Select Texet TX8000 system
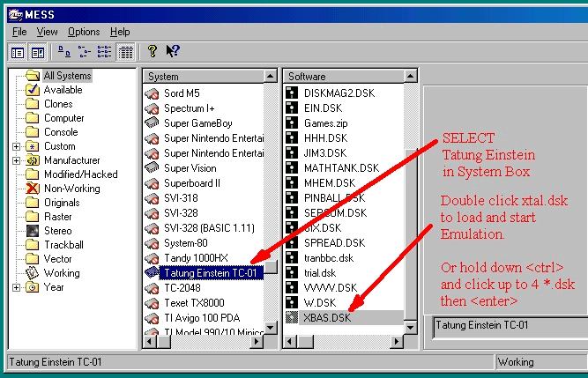Viewport: 588px width, 378px height. click(x=194, y=303)
